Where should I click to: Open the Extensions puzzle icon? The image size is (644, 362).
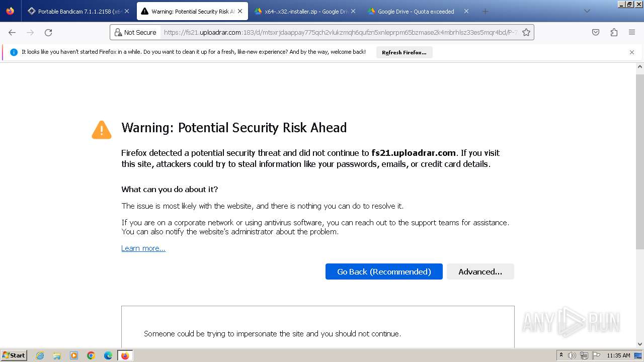point(614,33)
